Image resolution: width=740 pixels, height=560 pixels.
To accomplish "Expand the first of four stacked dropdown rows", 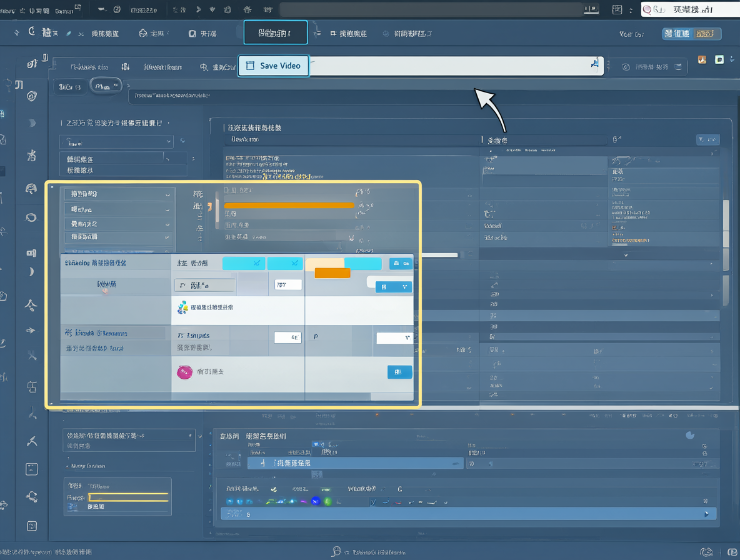I will click(x=118, y=194).
